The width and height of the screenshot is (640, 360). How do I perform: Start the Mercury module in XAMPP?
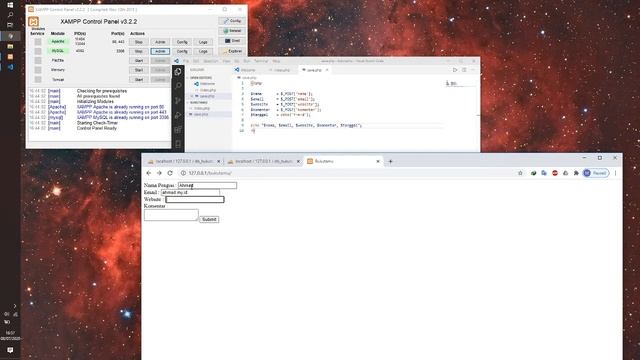tap(139, 70)
